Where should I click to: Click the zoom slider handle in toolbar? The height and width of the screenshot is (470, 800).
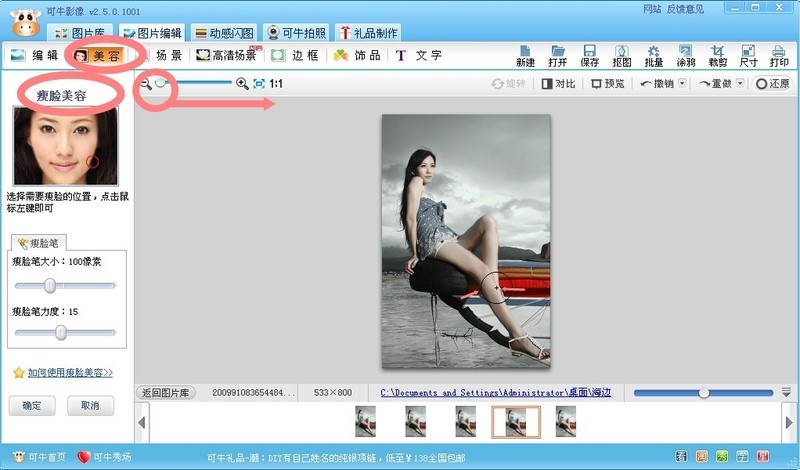pyautogui.click(x=161, y=82)
